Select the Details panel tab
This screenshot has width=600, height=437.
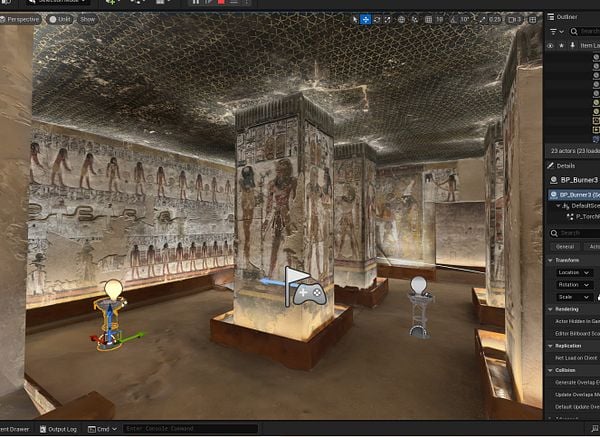[x=562, y=166]
